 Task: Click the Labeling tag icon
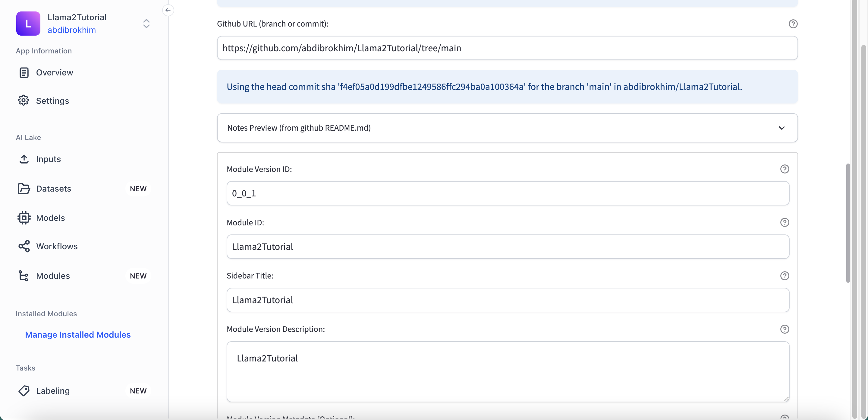tap(24, 391)
